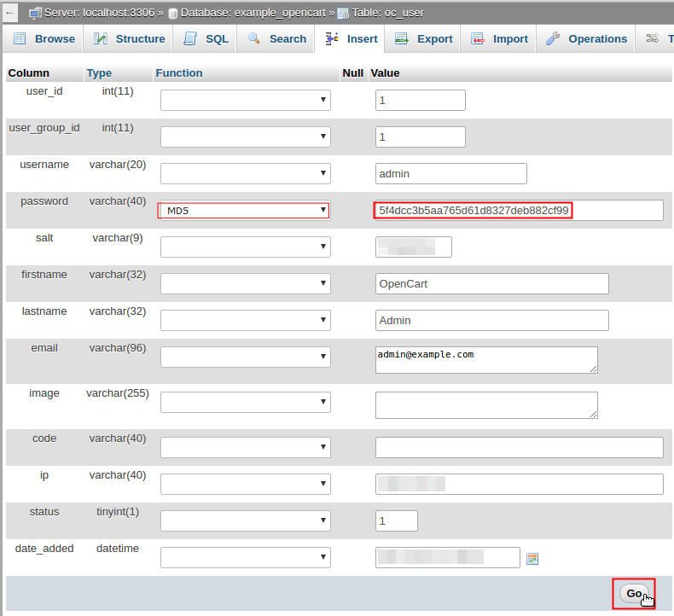Image resolution: width=674 pixels, height=616 pixels.
Task: Click the email textarea with admin@example.com
Action: (x=486, y=359)
